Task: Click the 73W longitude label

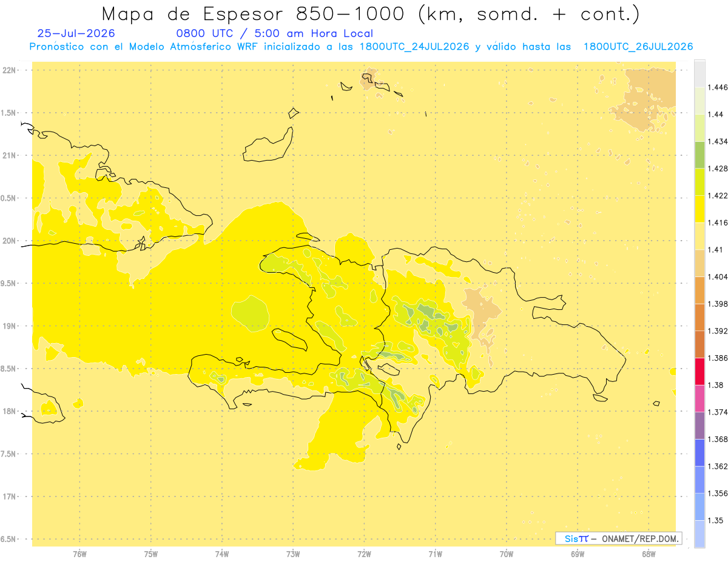Action: (x=293, y=554)
